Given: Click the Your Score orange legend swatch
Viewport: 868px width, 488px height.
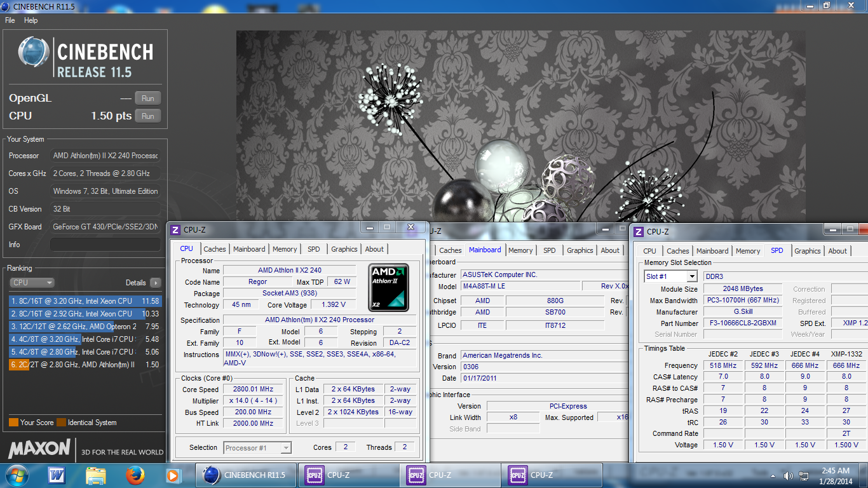Looking at the screenshot, I should coord(13,423).
